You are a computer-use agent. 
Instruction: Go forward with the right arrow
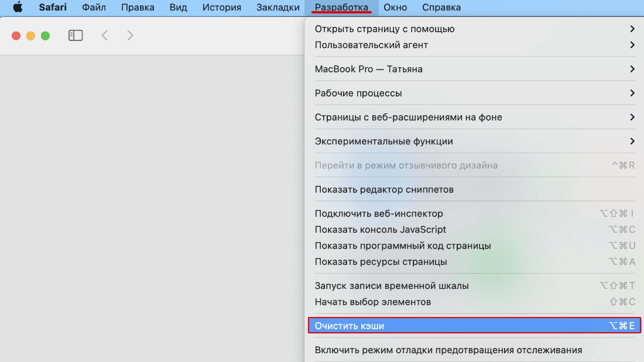(130, 35)
